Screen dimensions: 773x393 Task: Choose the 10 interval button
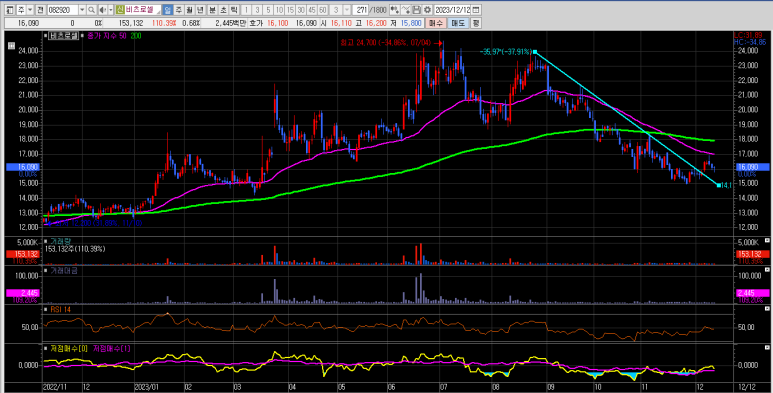[279, 10]
